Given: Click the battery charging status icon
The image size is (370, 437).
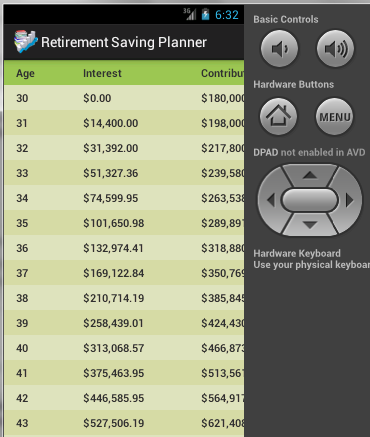Looking at the screenshot, I should (x=206, y=14).
